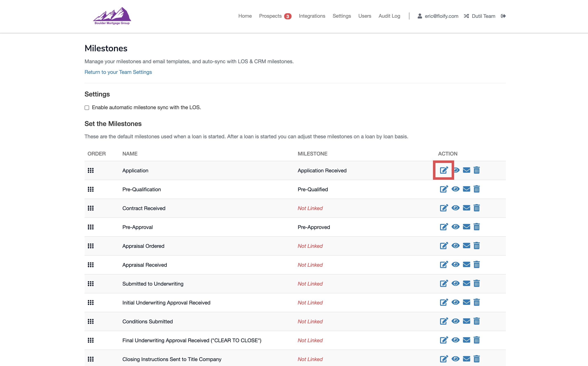
Task: Delete the Contract Received milestone
Action: (477, 208)
